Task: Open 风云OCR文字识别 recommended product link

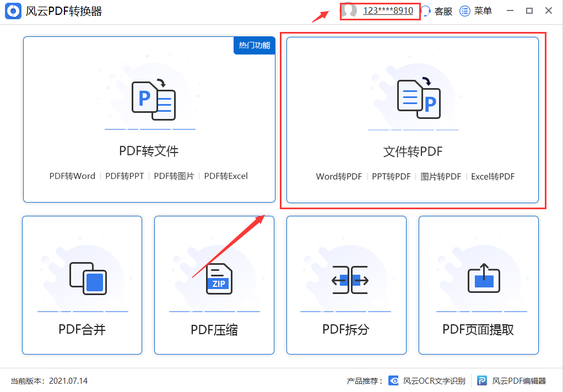Action: (434, 381)
